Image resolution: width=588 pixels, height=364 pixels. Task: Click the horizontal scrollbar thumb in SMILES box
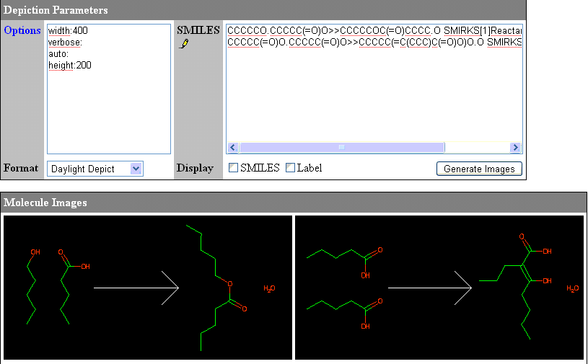tap(341, 147)
